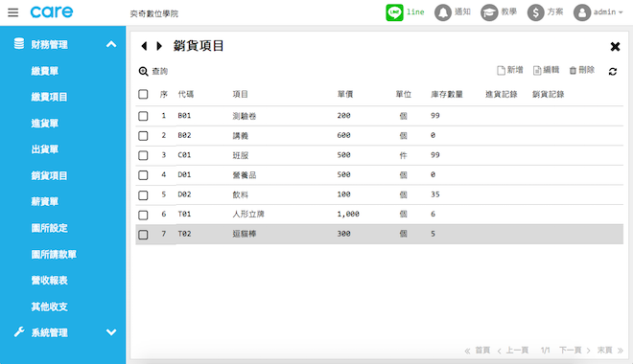Viewport: 633px width, 364px height.
Task: Open 進貨單 in the sidebar
Action: click(45, 124)
